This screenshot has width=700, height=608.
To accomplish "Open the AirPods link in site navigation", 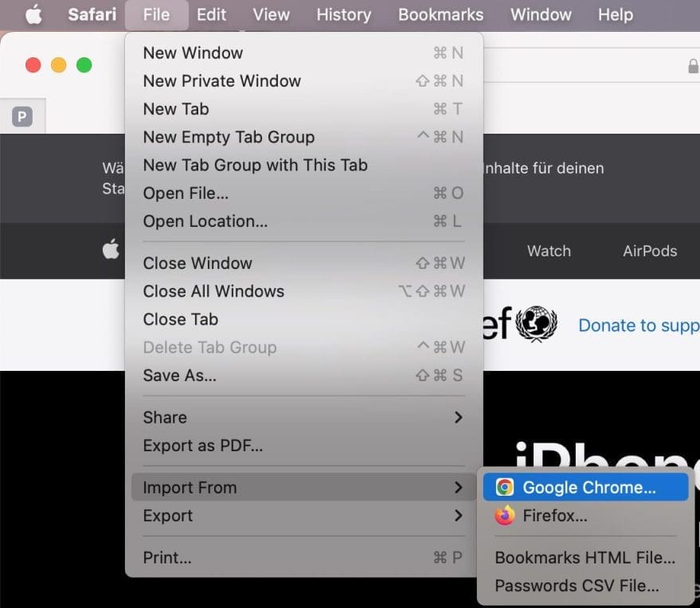I will (650, 251).
